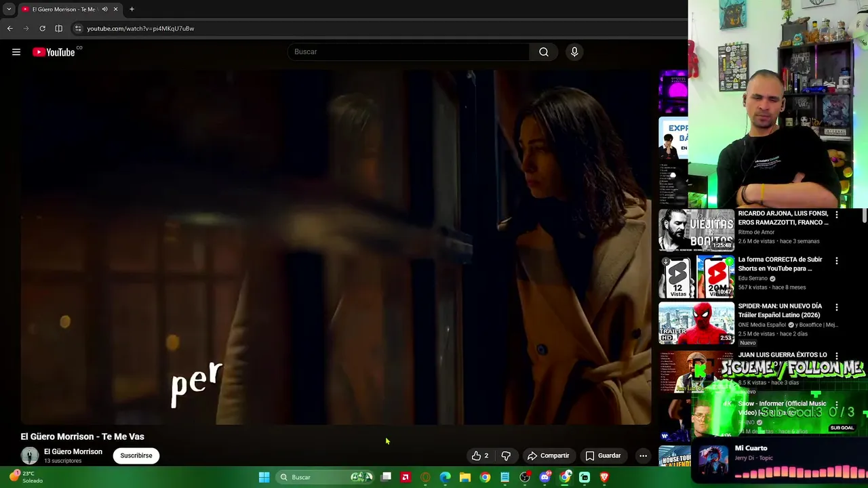
Task: Open Subir Shorts video thumbnail
Action: point(696,277)
